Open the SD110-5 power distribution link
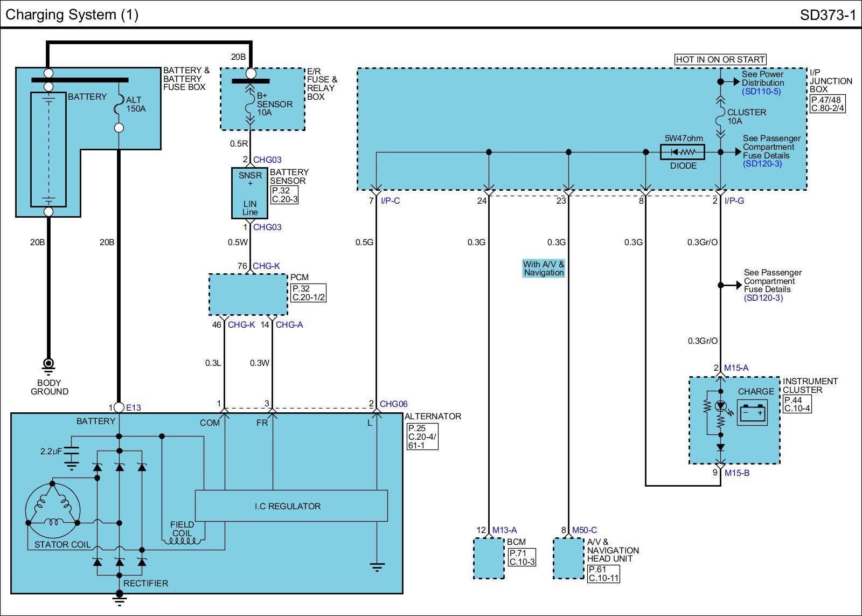This screenshot has height=616, width=862. 761,92
